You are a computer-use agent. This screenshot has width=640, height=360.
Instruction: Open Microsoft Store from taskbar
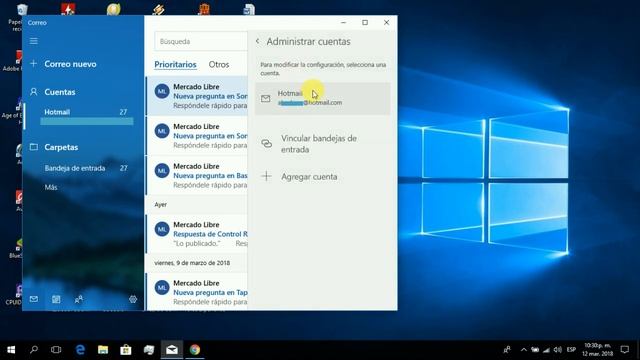[126, 350]
